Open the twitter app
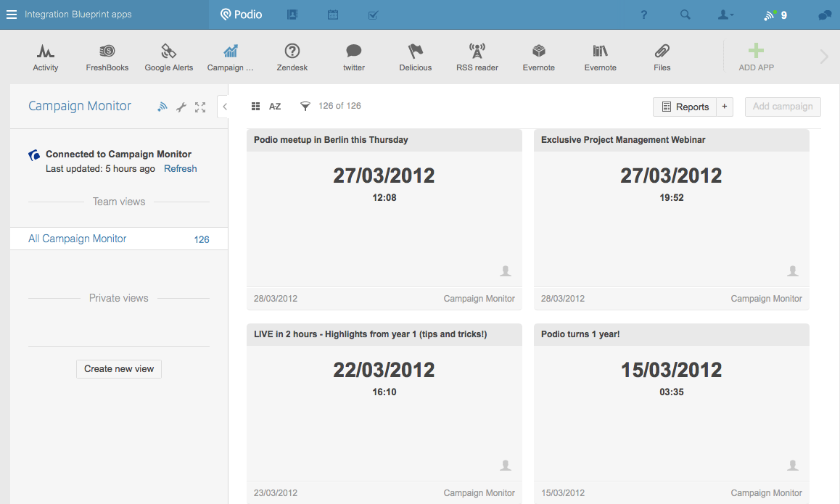Viewport: 840px width, 504px height. (x=353, y=57)
